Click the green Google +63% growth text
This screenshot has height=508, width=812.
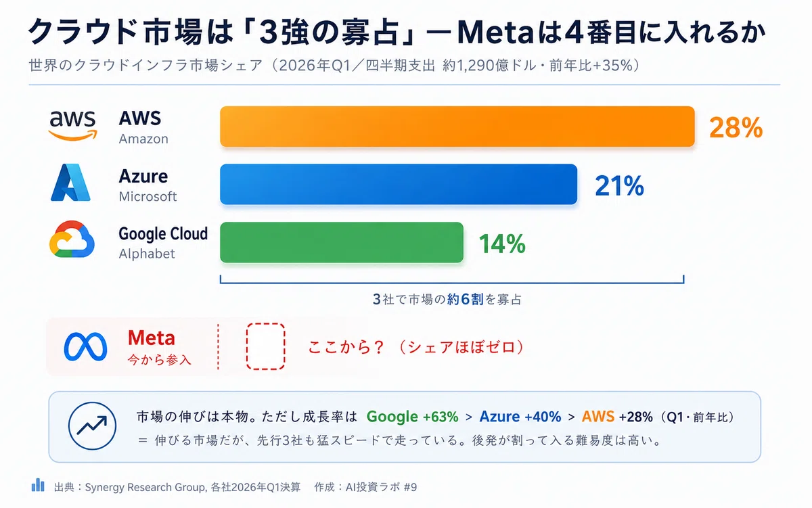(413, 416)
